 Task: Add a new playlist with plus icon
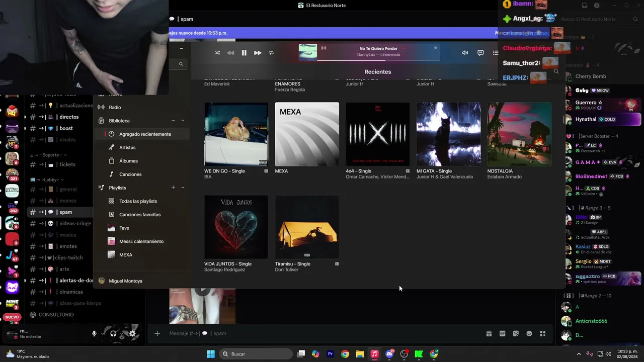(173, 188)
